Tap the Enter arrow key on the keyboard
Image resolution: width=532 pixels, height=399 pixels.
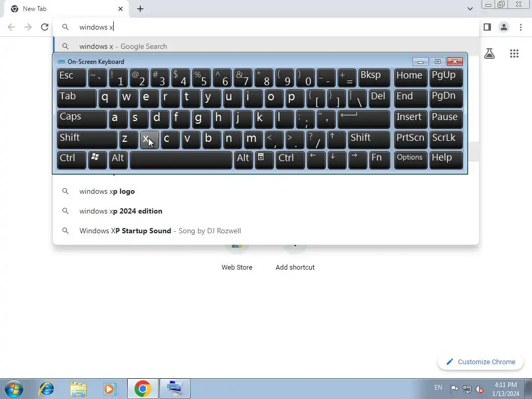pos(364,119)
